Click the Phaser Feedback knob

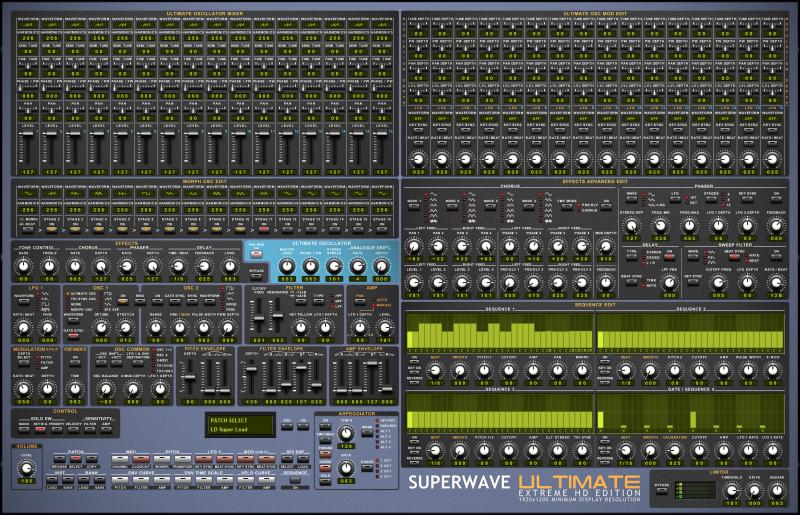pyautogui.click(x=776, y=226)
